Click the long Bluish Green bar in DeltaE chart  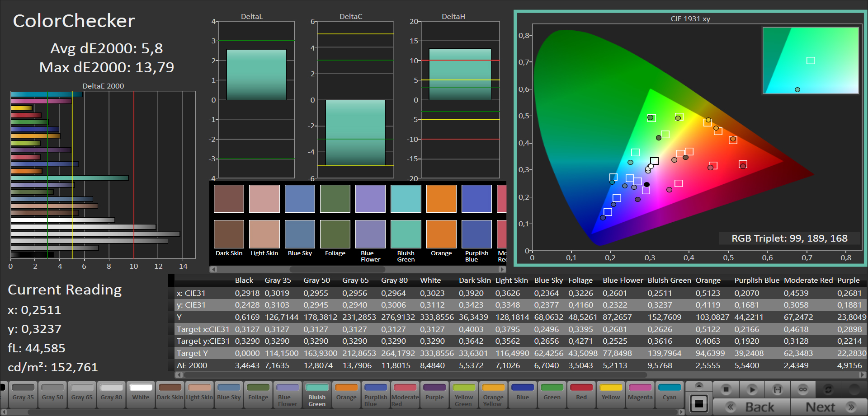click(x=70, y=178)
